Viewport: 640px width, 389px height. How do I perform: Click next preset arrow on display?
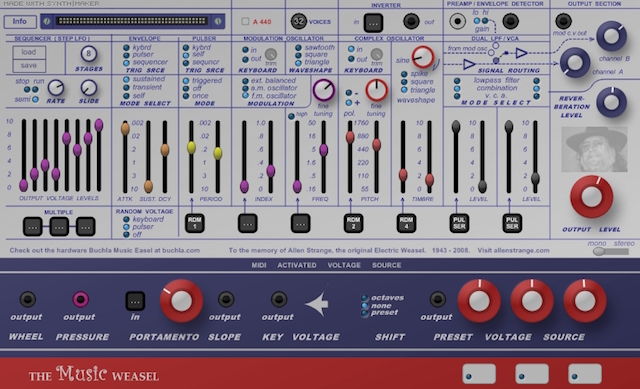218,21
